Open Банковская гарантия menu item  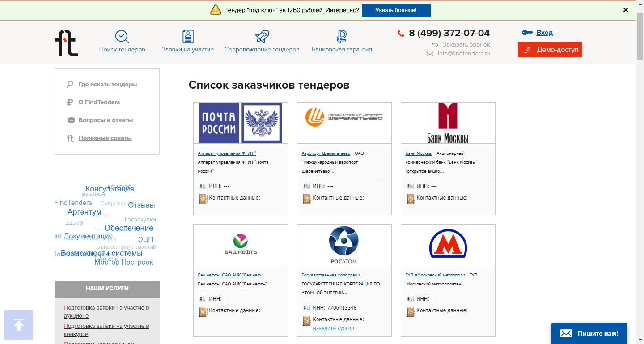coord(342,50)
